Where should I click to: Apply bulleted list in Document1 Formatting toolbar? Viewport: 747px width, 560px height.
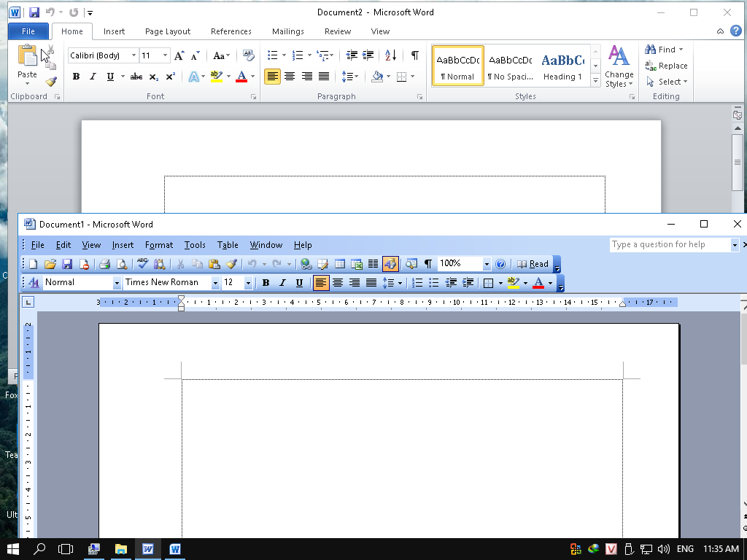coord(434,283)
